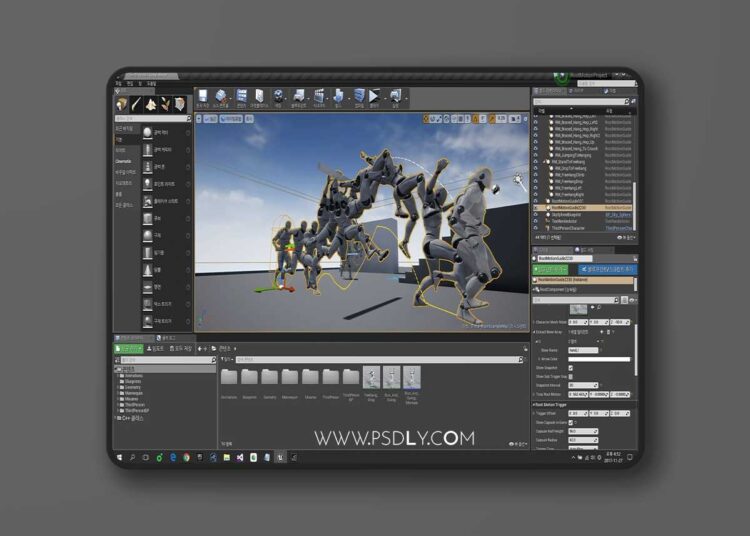750x536 pixels.
Task: Click the green Add New button
Action: (x=131, y=349)
